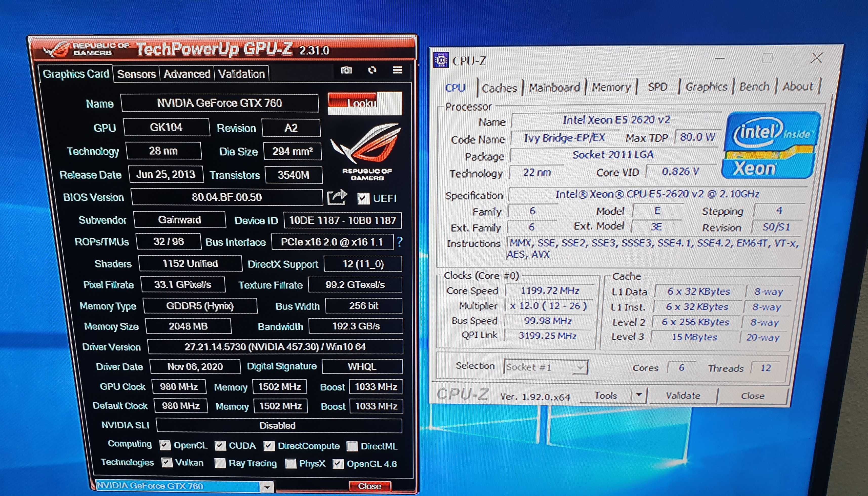The width and height of the screenshot is (868, 496).
Task: Toggle the OpenGL 4.6 checkbox
Action: pyautogui.click(x=338, y=464)
